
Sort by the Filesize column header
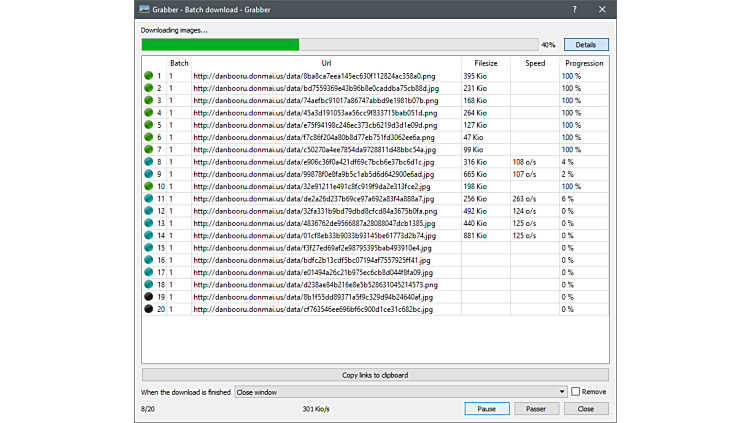(x=485, y=63)
